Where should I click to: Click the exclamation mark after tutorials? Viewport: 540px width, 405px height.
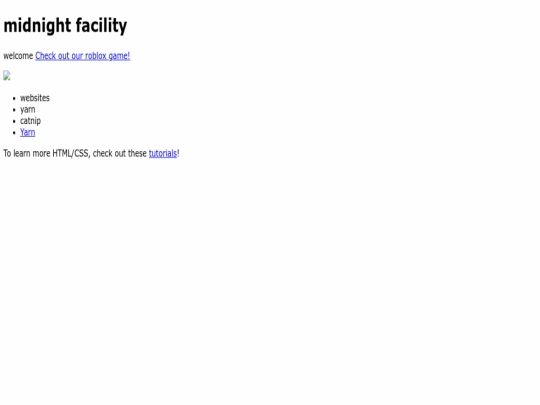[178, 153]
